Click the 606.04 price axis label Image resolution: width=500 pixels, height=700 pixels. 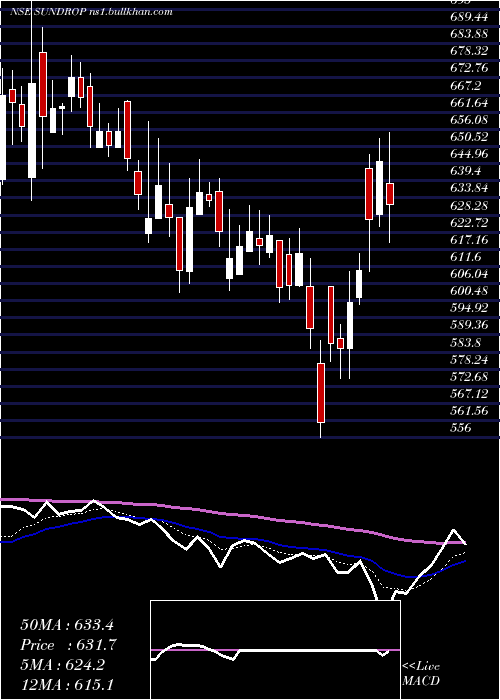[469, 274]
